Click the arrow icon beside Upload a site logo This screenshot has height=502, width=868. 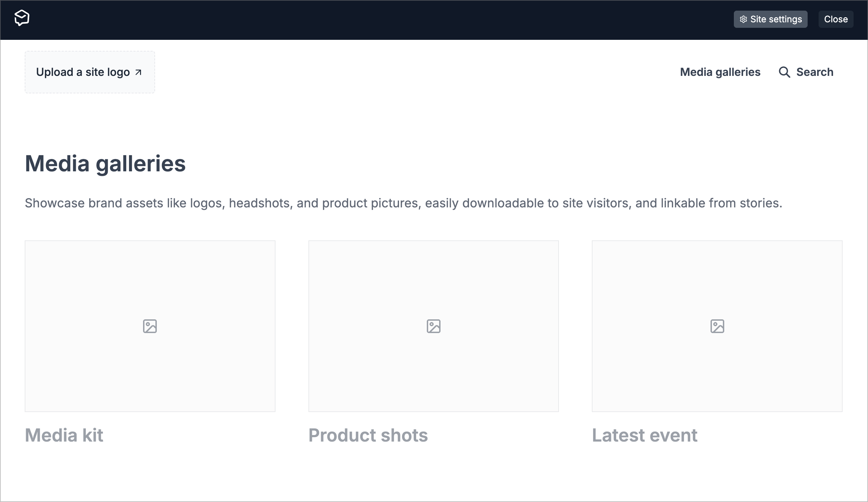click(x=139, y=72)
